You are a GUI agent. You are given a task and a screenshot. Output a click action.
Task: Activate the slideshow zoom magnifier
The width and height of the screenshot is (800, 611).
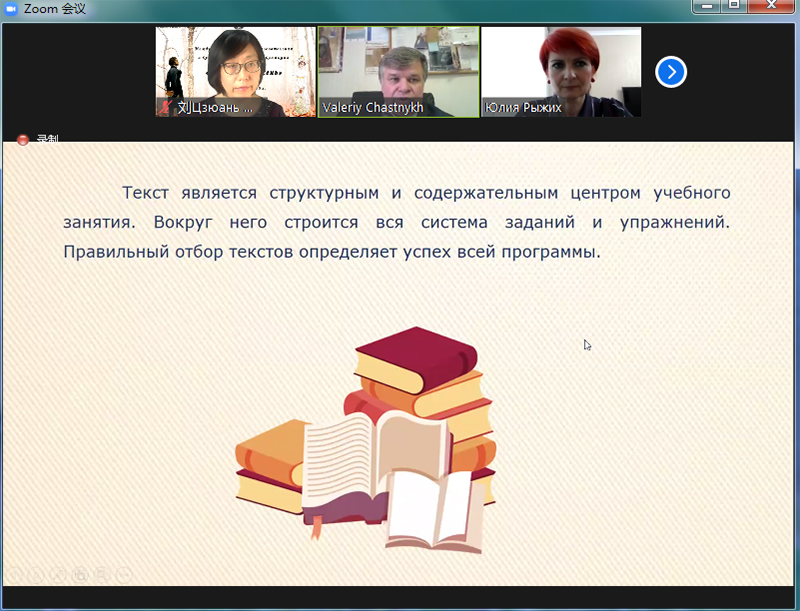click(x=101, y=574)
